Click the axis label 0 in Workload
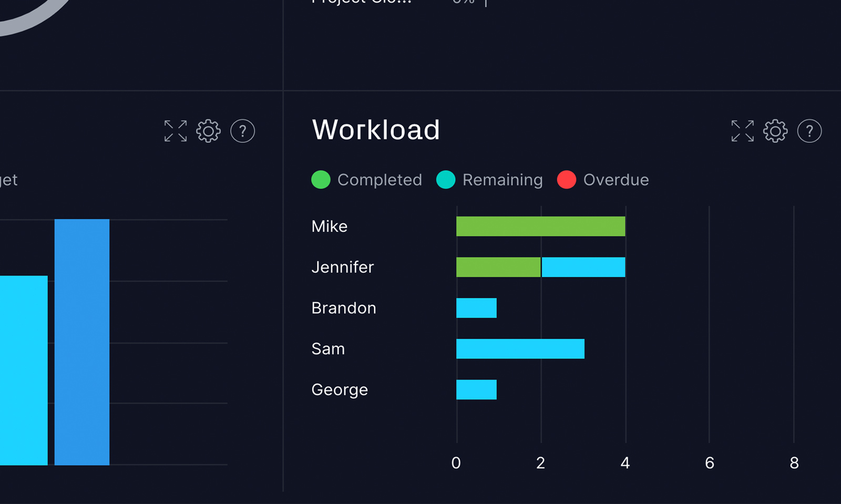This screenshot has height=504, width=841. 456,463
